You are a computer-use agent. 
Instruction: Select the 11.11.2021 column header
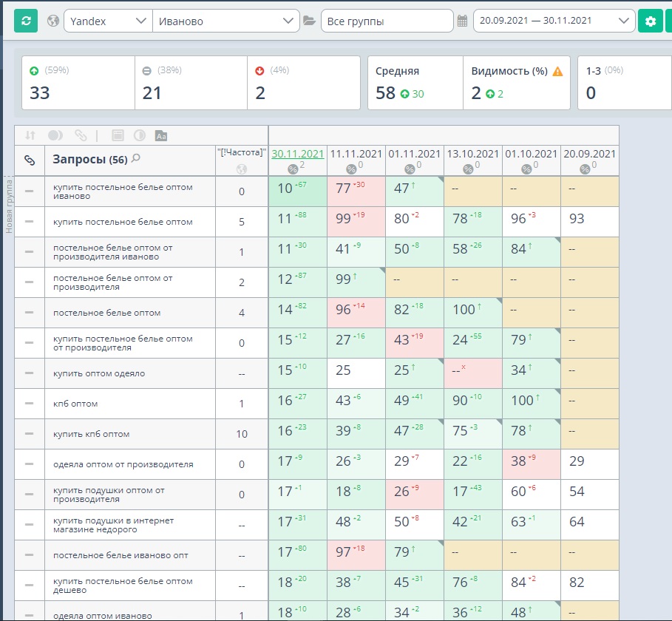356,154
